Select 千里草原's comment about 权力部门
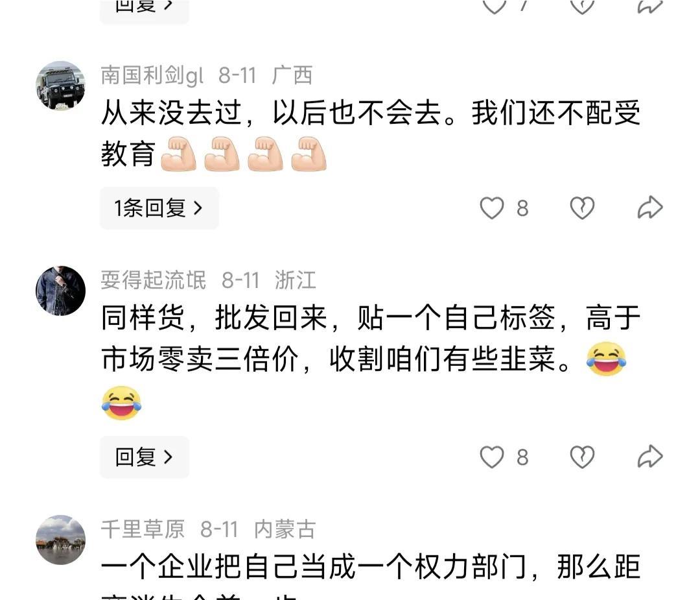 point(371,576)
